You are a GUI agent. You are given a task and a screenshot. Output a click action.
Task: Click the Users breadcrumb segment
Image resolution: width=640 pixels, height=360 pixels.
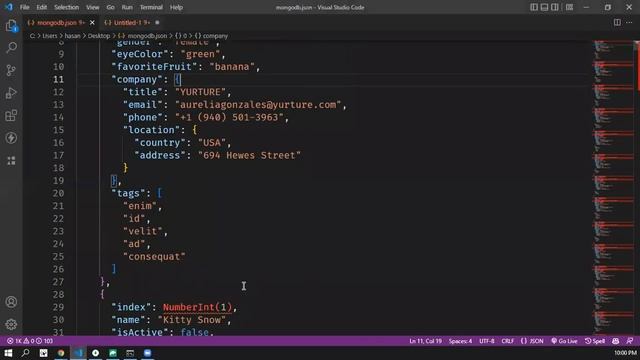pos(50,36)
